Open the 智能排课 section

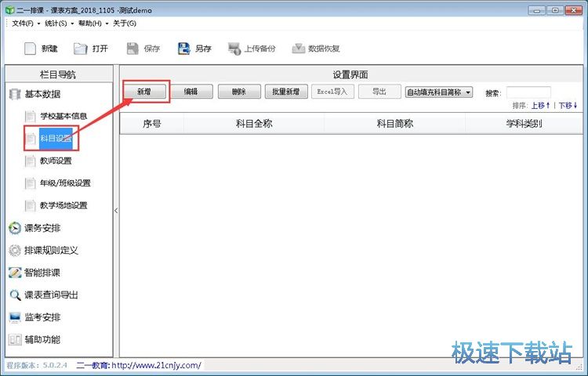pos(42,273)
